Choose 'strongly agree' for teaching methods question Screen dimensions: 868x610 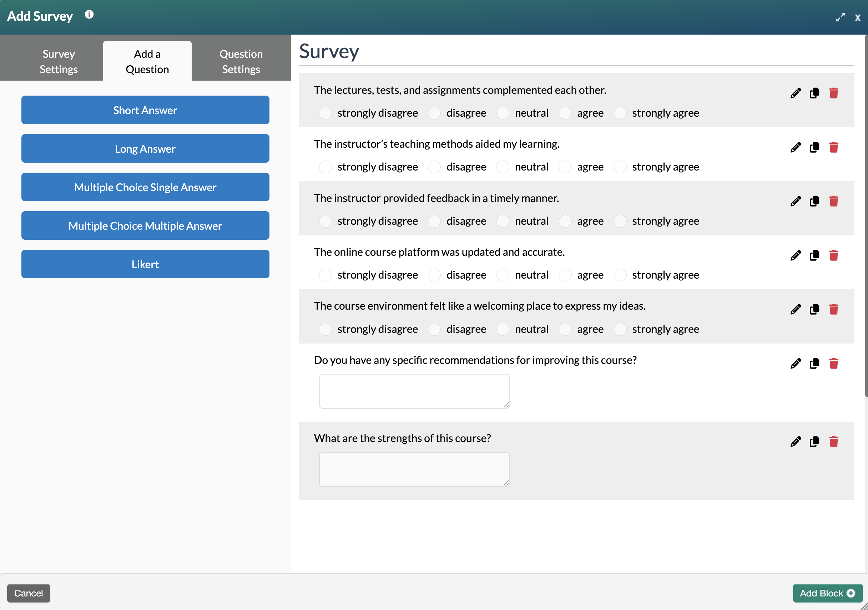click(x=620, y=167)
